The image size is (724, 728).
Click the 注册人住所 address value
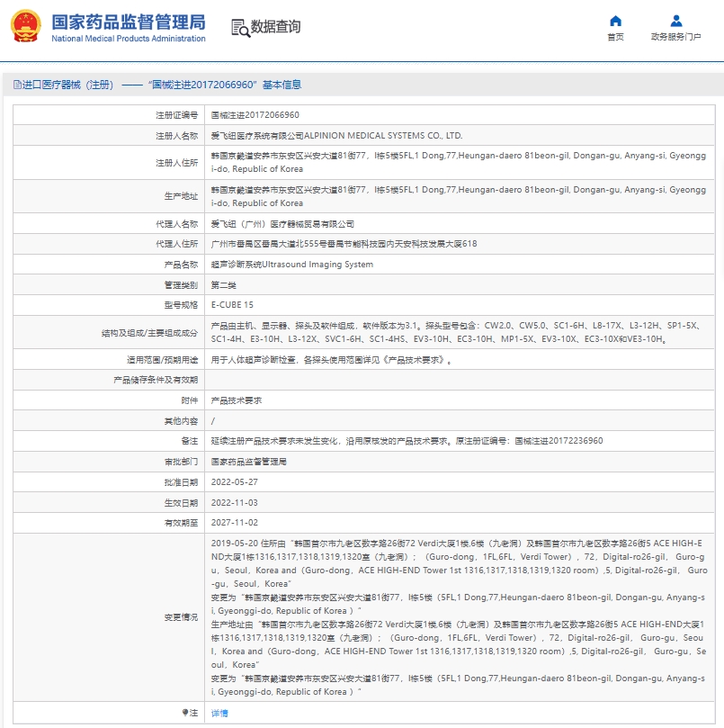(x=459, y=163)
